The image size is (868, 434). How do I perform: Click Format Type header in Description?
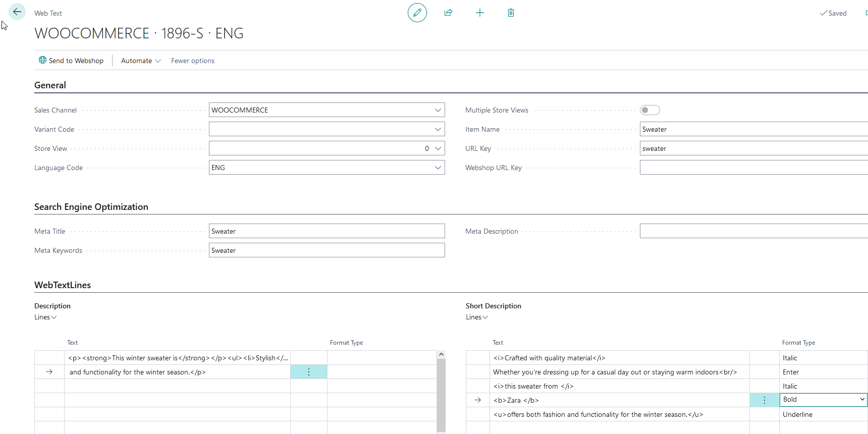pos(346,342)
